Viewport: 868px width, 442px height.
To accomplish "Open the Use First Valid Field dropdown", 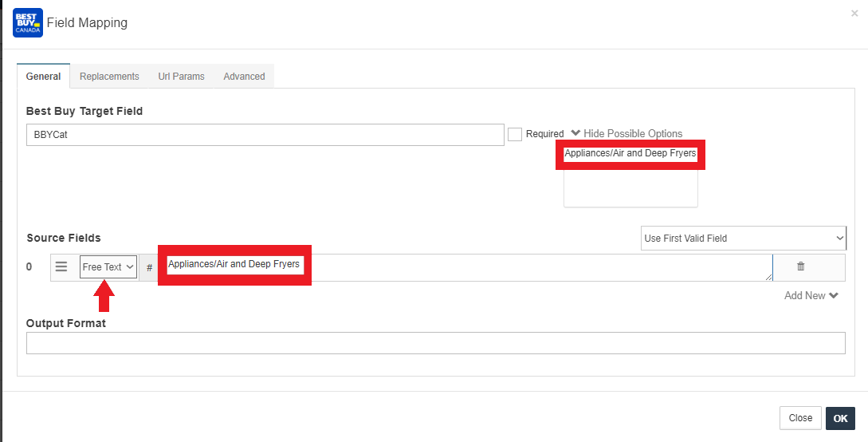I will click(744, 239).
